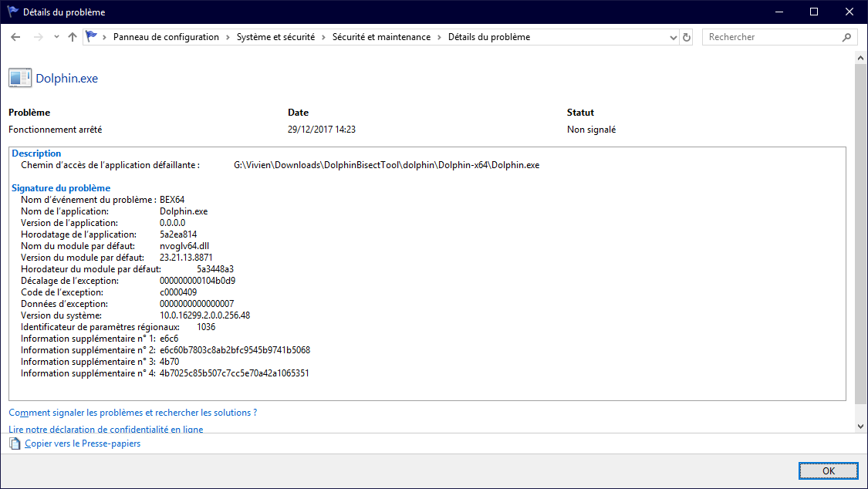
Task: Click Copier vers le Presse-papiers link
Action: tap(83, 443)
